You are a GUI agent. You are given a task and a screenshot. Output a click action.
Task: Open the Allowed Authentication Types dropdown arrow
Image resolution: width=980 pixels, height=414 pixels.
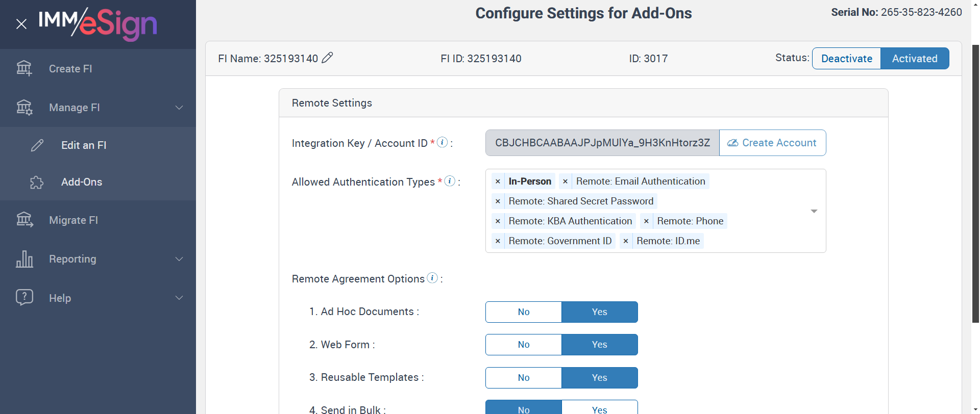(814, 211)
